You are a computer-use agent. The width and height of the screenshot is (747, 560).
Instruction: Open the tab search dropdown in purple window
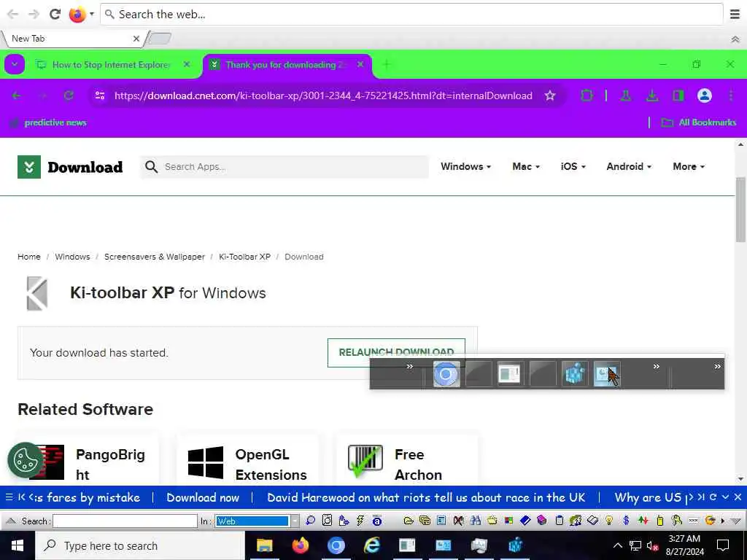click(15, 64)
